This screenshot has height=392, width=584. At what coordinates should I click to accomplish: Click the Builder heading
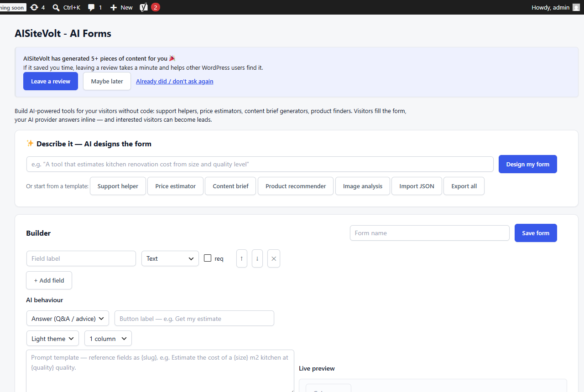pyautogui.click(x=38, y=233)
